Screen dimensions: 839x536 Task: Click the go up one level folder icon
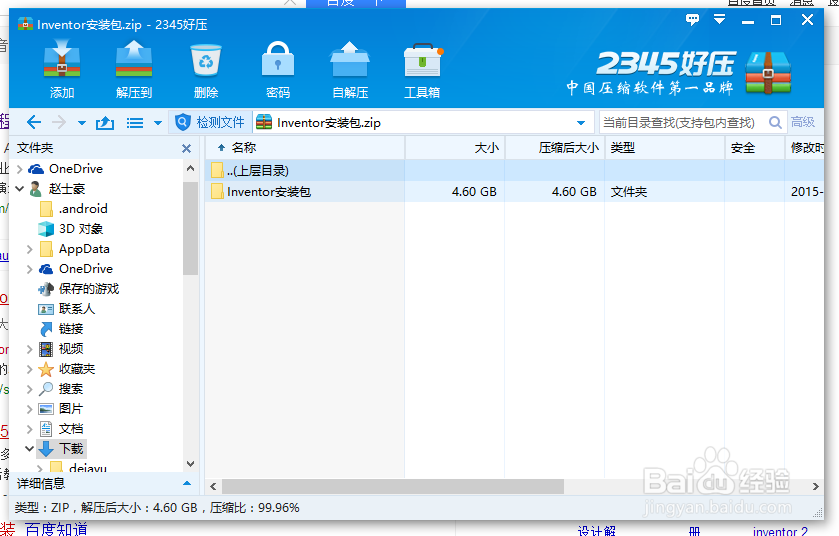click(x=105, y=123)
